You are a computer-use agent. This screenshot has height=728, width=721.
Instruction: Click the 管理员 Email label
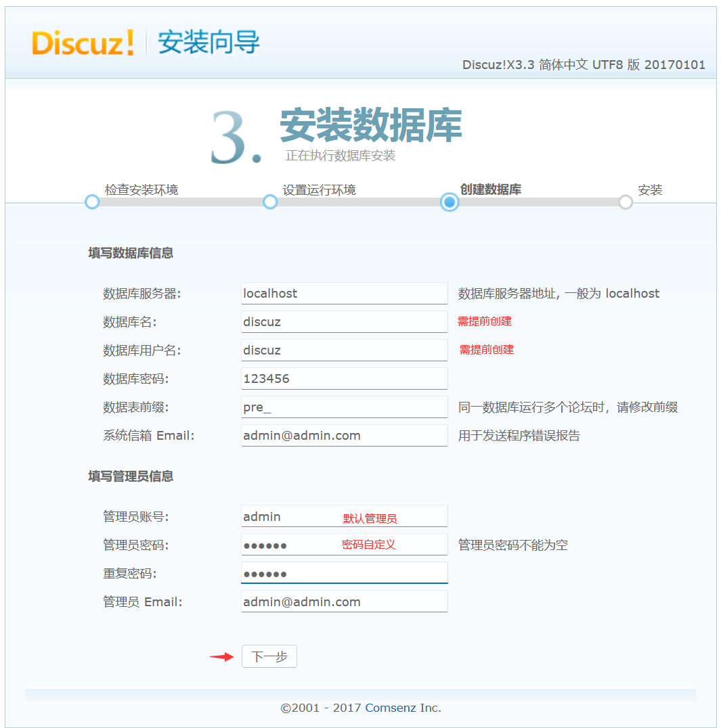143,601
